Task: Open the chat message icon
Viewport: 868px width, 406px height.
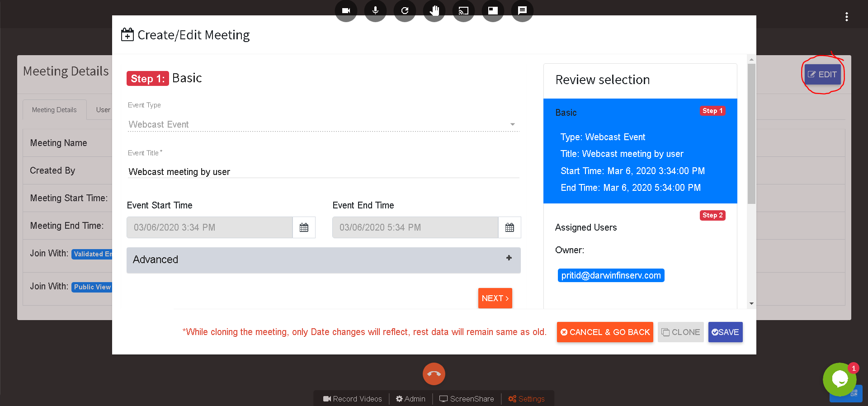Action: 522,10
